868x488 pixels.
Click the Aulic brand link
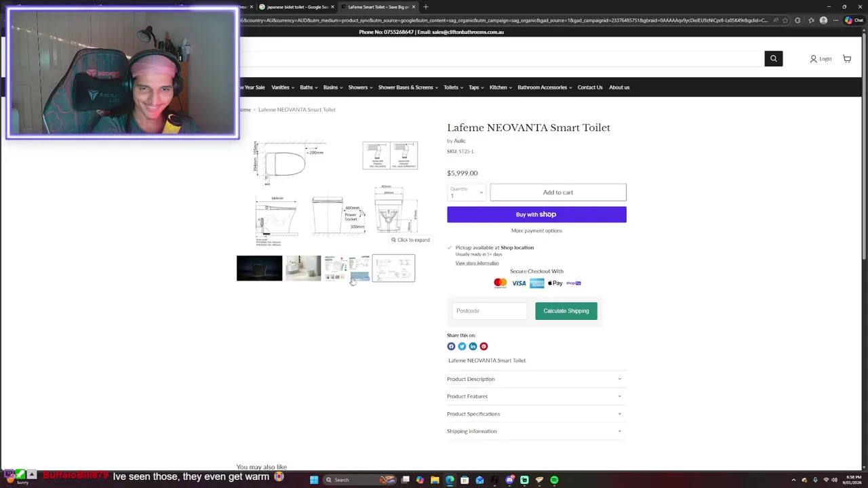[x=460, y=141]
